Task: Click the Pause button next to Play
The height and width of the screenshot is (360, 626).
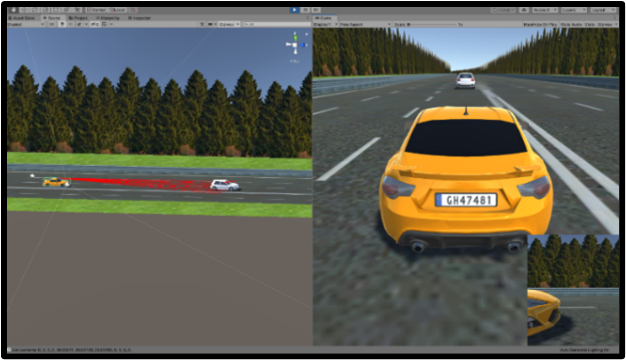Action: click(x=305, y=10)
